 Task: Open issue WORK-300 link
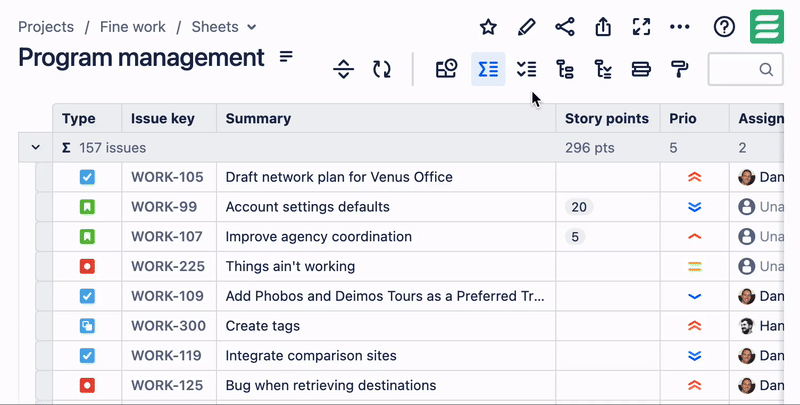point(168,325)
